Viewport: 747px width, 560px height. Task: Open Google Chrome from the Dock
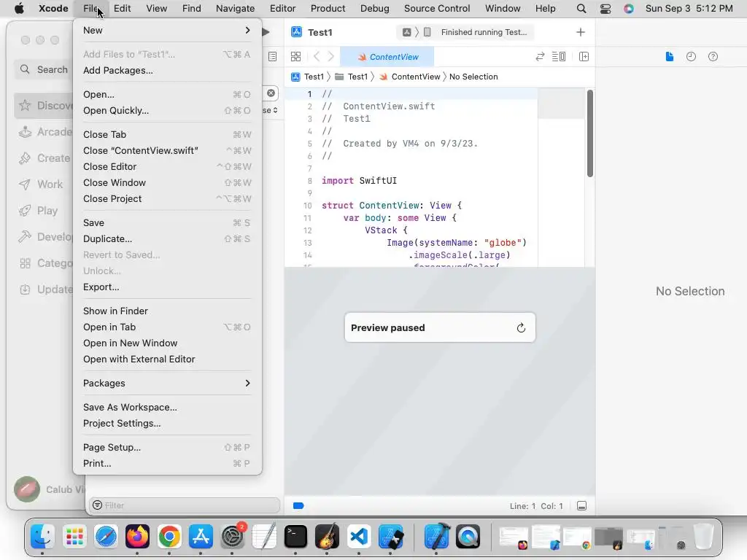coord(169,536)
